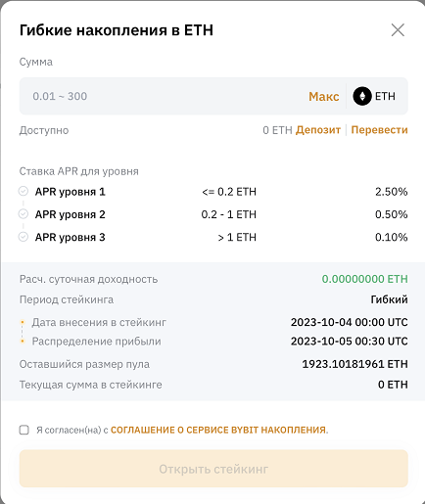
Task: Click the APR уровня 3 check icon
Action: tap(24, 237)
